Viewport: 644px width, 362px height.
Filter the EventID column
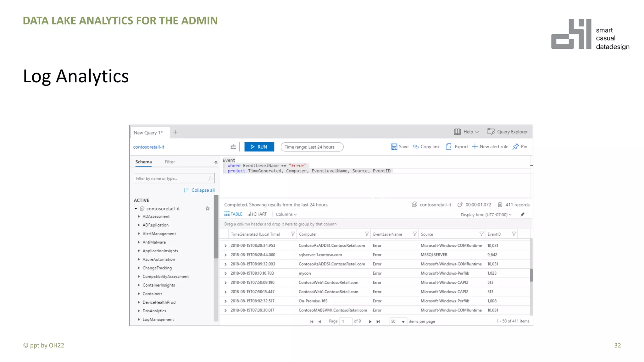pos(514,234)
